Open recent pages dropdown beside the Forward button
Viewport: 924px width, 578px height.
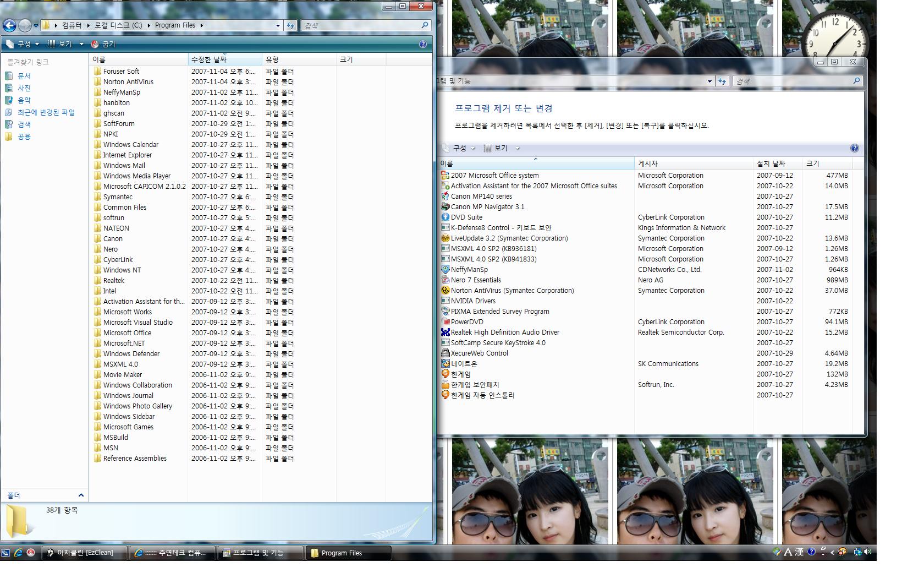(36, 25)
